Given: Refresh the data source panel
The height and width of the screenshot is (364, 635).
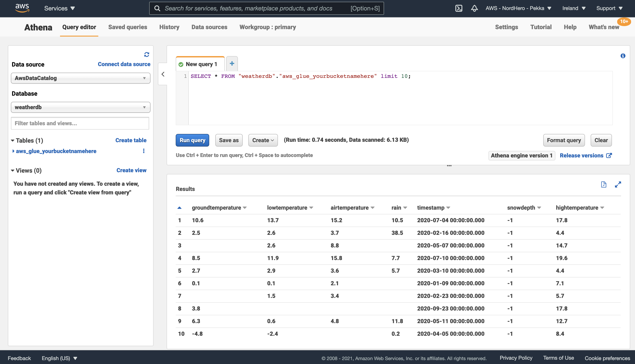Looking at the screenshot, I should pyautogui.click(x=147, y=54).
